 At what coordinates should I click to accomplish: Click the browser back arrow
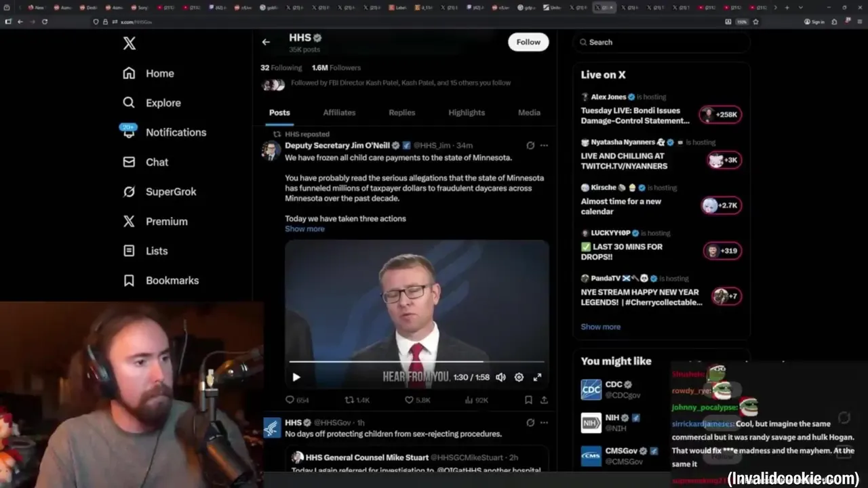pos(20,22)
